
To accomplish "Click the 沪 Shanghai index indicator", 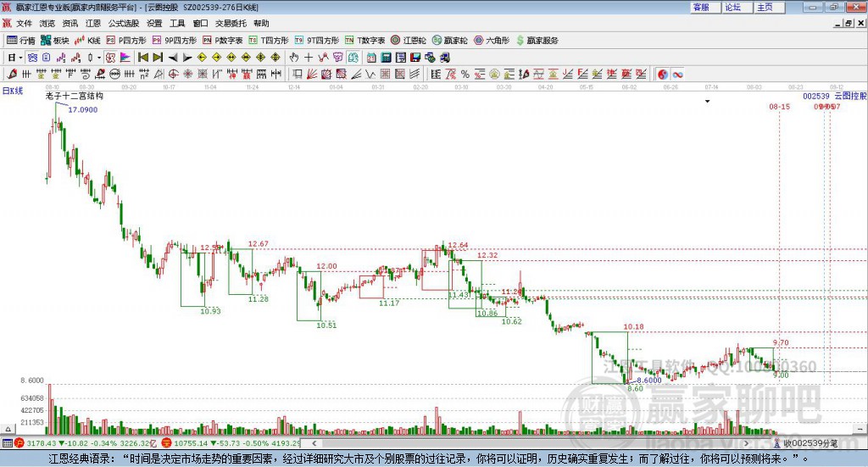I will pyautogui.click(x=19, y=443).
